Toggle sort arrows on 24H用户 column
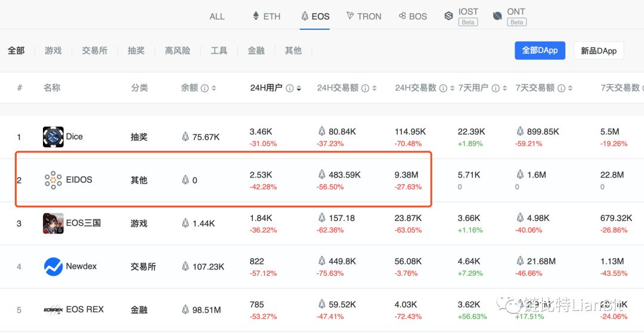 click(299, 88)
